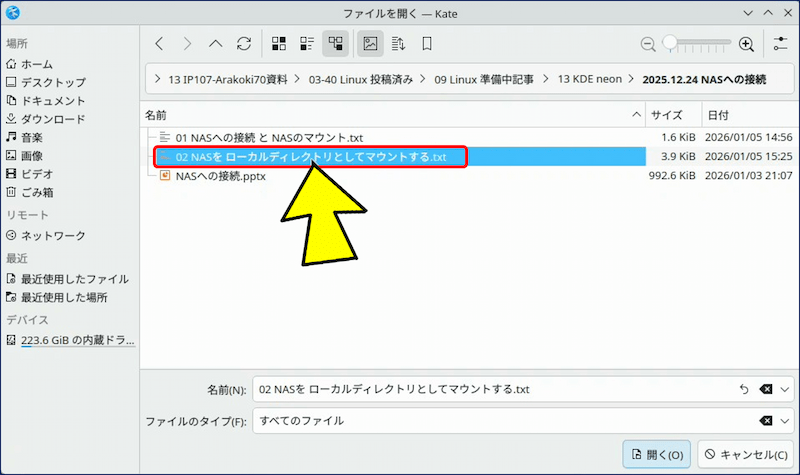Click the zoom in magnifier icon
The image size is (800, 475).
click(746, 44)
